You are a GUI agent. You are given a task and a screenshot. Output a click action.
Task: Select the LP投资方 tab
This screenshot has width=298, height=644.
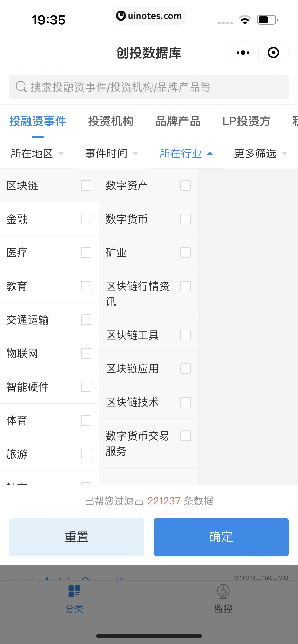coord(246,121)
